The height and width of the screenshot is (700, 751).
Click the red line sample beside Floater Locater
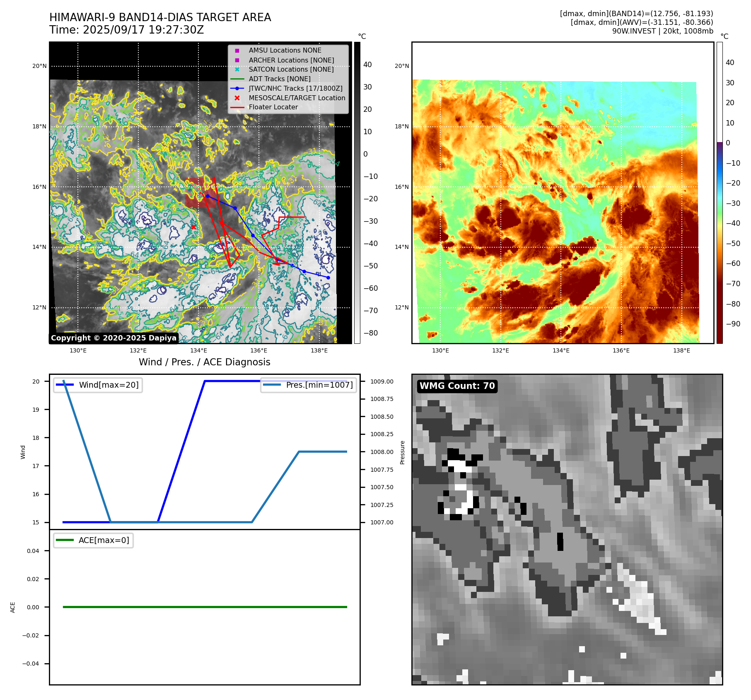[x=237, y=107]
